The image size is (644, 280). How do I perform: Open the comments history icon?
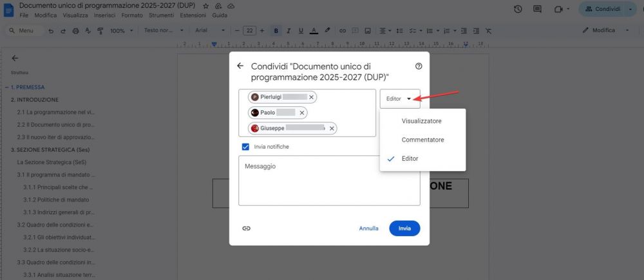pos(537,9)
